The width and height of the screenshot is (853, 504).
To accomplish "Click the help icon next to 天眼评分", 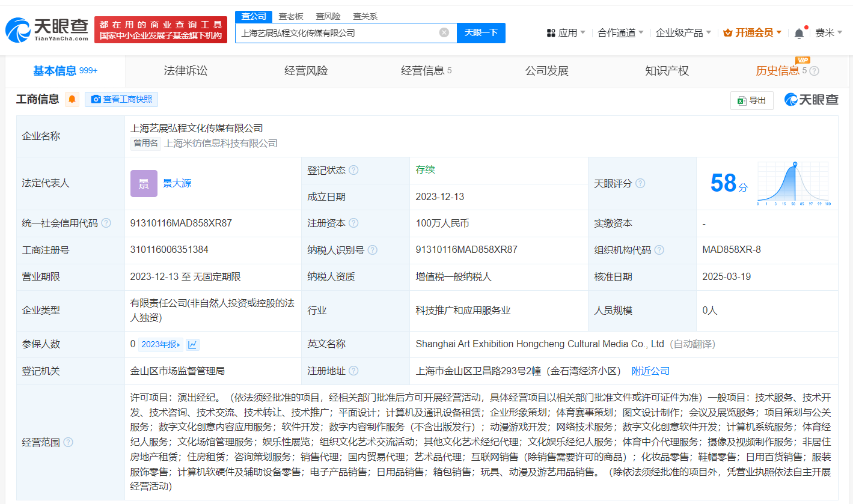I will [x=640, y=183].
